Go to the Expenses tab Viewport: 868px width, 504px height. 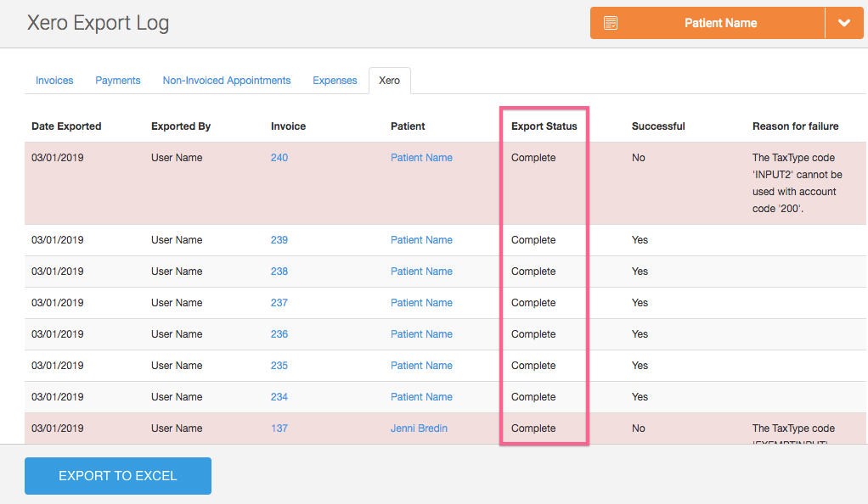click(335, 81)
